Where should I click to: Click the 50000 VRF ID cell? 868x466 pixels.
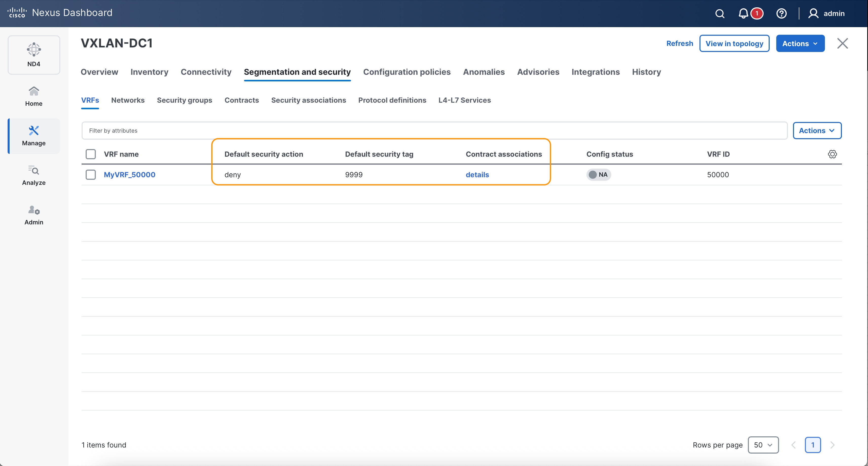point(718,175)
